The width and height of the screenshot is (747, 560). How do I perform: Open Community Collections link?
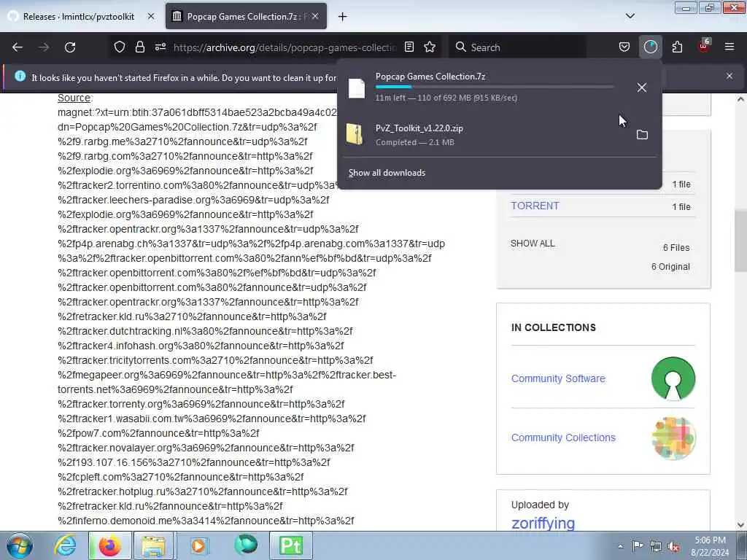tap(563, 437)
